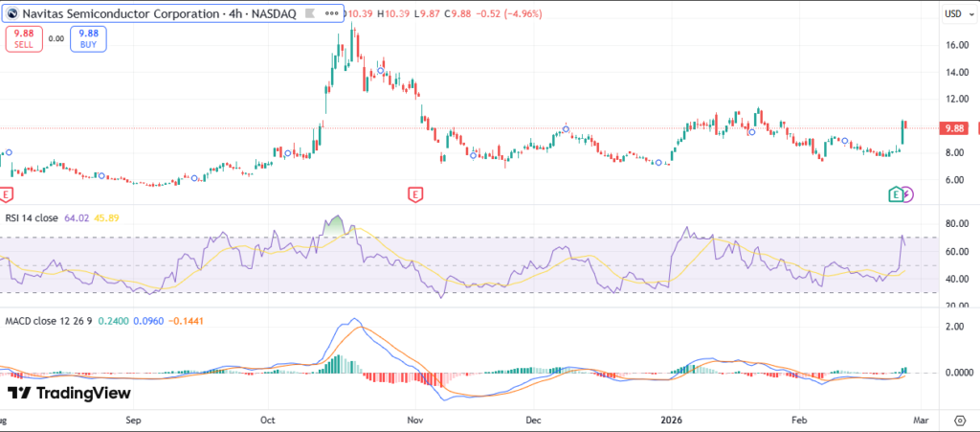Click the 16.00 level on price scale
The width and height of the screenshot is (980, 432).
953,45
